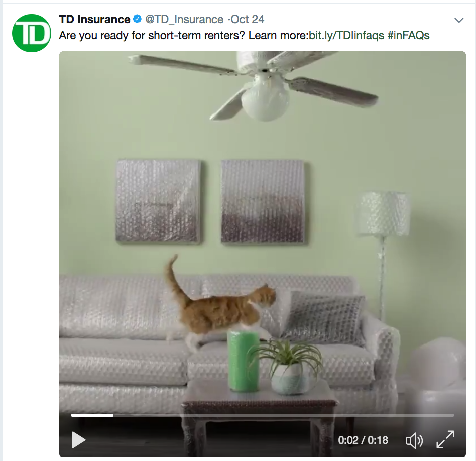
Task: Play the TD Insurance video
Action: tap(79, 440)
